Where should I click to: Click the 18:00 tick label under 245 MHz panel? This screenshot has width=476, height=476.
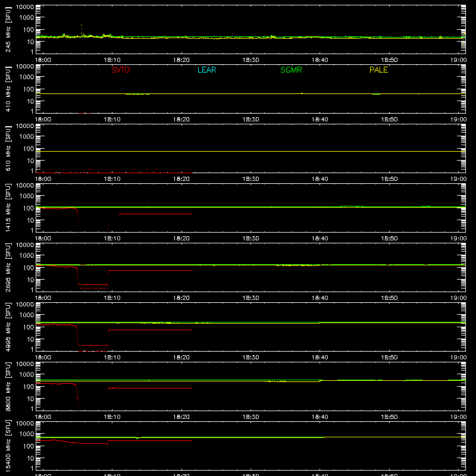(x=43, y=60)
